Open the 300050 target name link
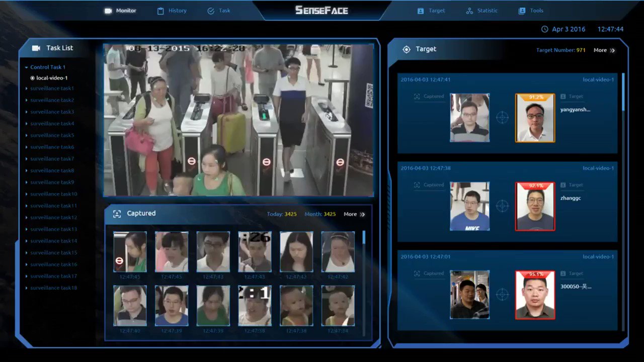The width and height of the screenshot is (644, 362). coord(576,287)
